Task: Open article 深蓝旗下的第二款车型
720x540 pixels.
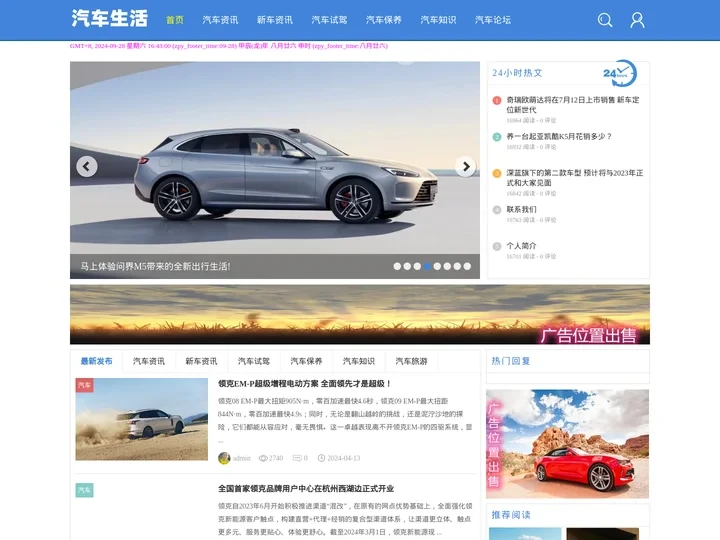Action: (574, 178)
